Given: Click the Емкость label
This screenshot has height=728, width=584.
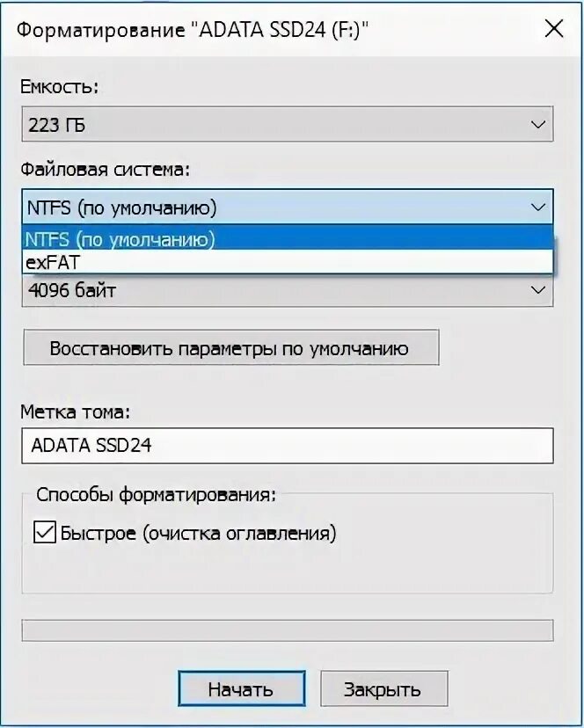Looking at the screenshot, I should coord(60,86).
